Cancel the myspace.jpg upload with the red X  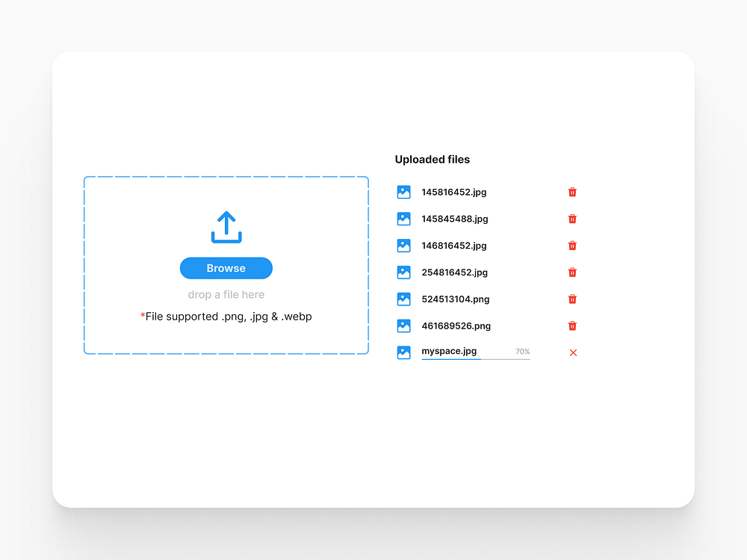click(x=573, y=352)
